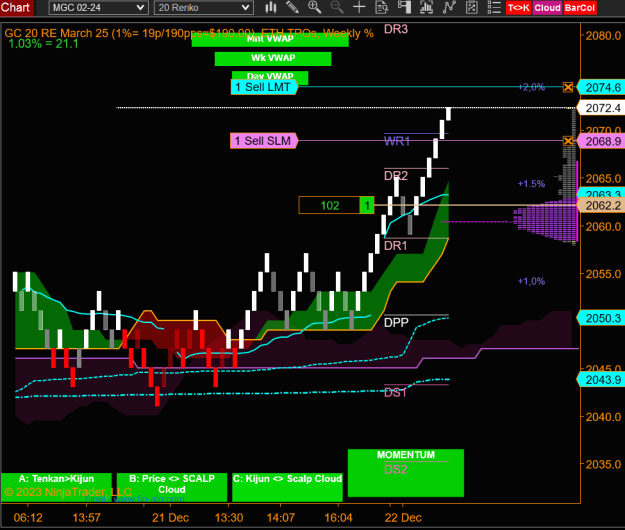Toggle the BarCol bar coloring button
Image resolution: width=625 pixels, height=530 pixels.
[x=580, y=8]
